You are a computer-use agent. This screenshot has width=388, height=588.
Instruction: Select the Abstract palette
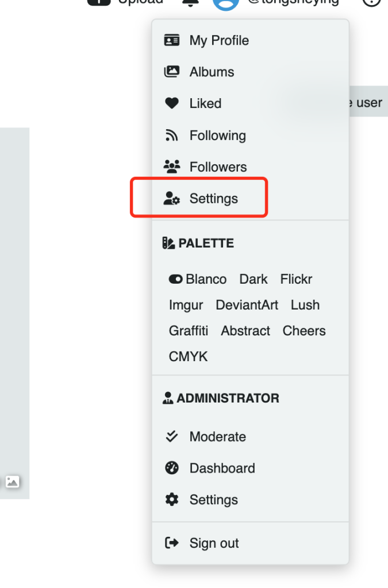click(x=245, y=331)
